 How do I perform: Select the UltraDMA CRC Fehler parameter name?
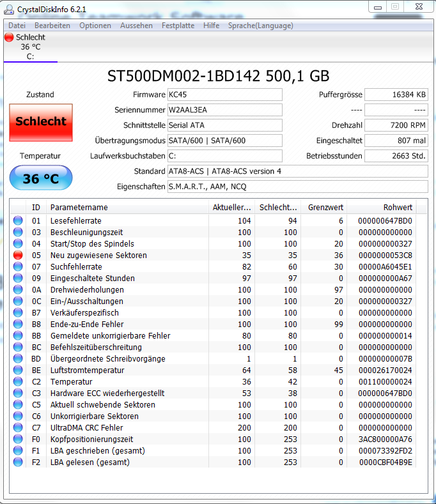(86, 427)
